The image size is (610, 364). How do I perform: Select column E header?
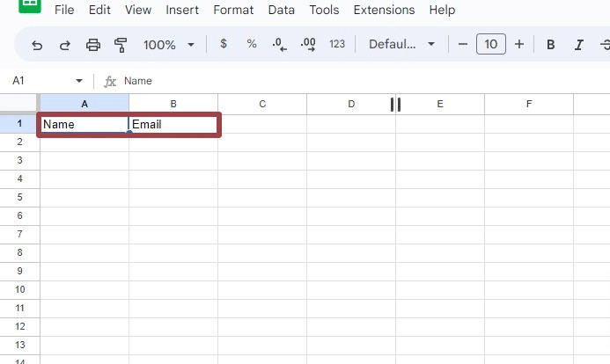(440, 104)
